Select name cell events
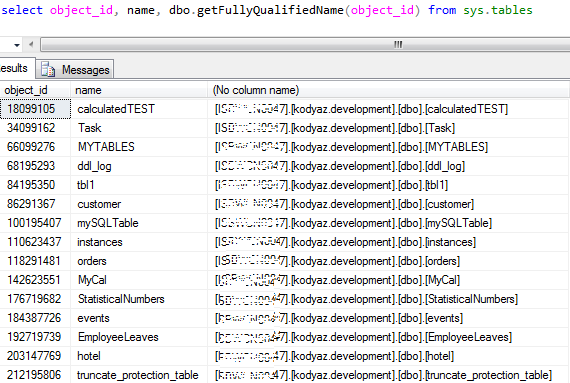Viewport: 570px width, 383px height. (139, 318)
